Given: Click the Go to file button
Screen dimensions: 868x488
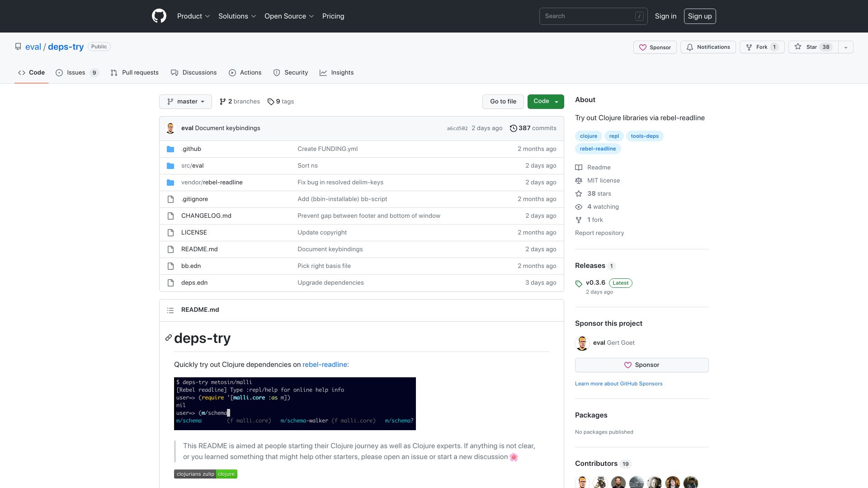Looking at the screenshot, I should pyautogui.click(x=503, y=102).
